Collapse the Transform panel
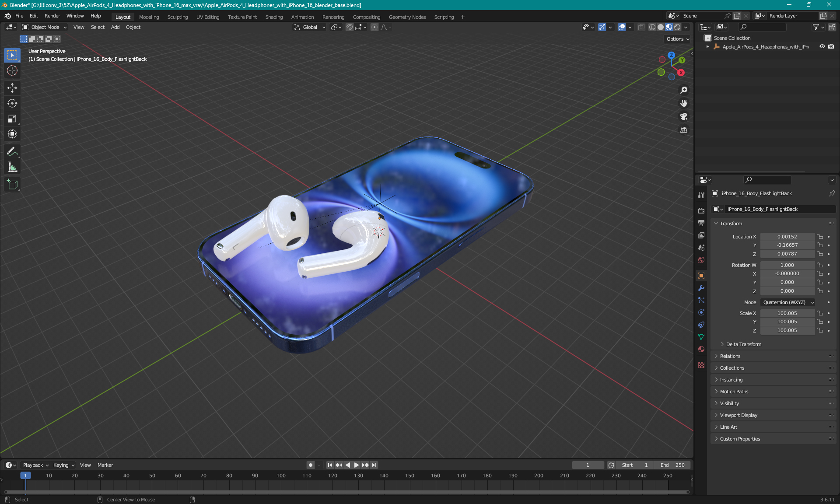Image resolution: width=840 pixels, height=504 pixels. pos(731,224)
